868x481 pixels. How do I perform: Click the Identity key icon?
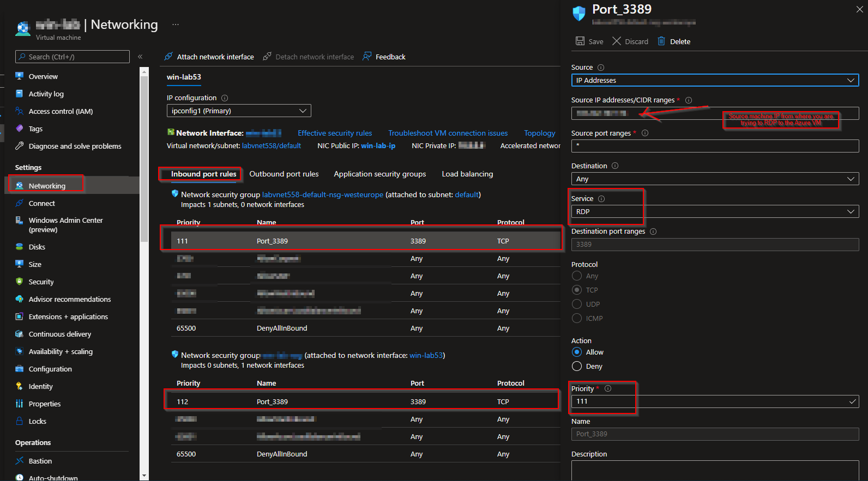point(20,386)
